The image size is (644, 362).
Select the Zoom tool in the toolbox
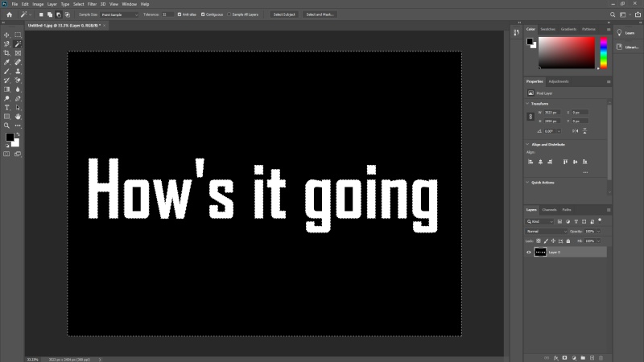6,125
